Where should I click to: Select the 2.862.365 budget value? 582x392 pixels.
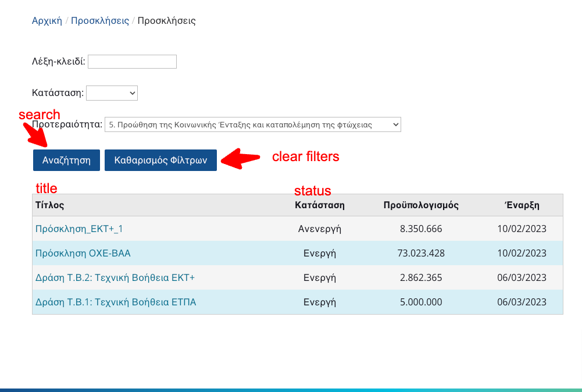click(421, 278)
